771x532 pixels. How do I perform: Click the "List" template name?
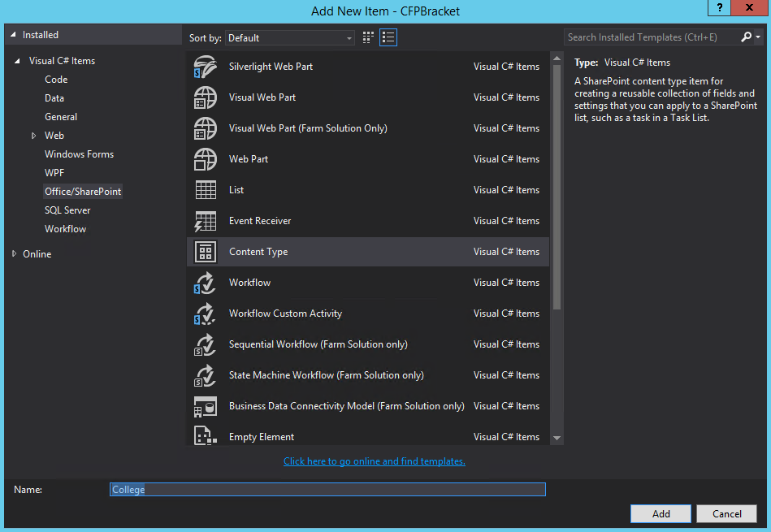coord(236,190)
